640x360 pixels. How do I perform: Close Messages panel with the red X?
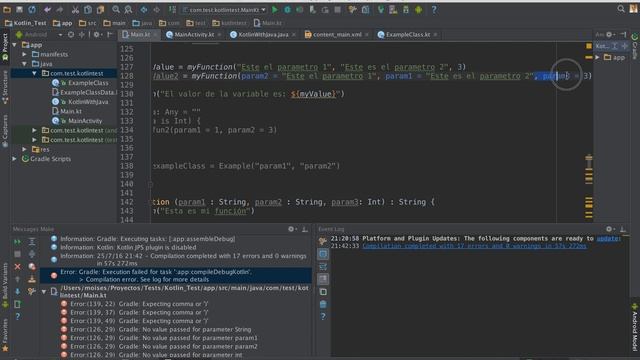click(18, 267)
